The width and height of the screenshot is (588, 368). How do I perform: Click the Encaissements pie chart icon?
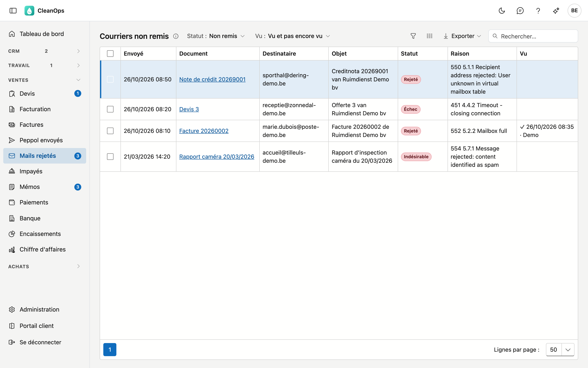click(12, 234)
